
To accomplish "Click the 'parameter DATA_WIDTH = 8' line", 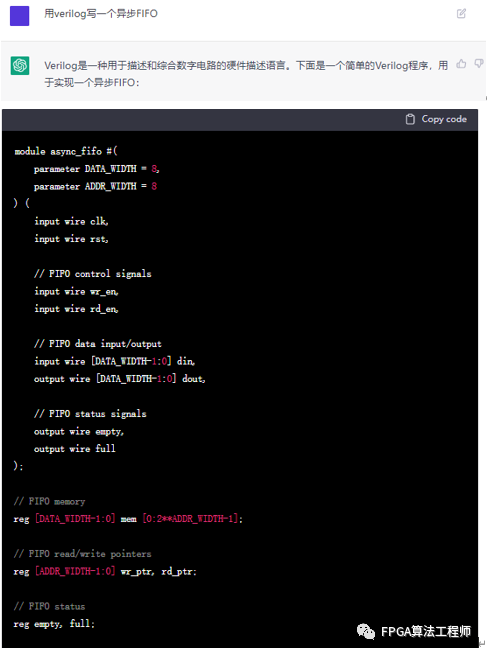I will pos(97,169).
